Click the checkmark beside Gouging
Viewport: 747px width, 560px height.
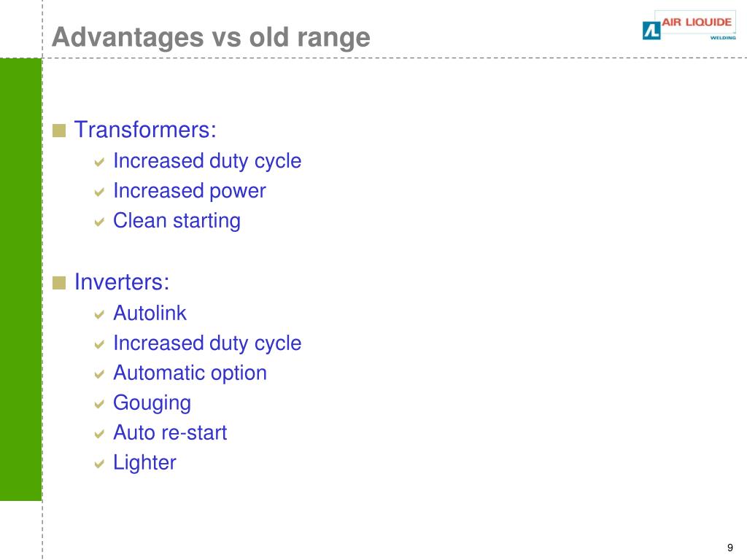pyautogui.click(x=99, y=404)
